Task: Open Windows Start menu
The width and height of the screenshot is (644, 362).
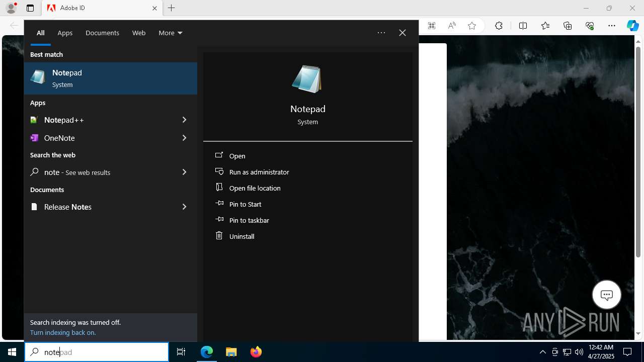Action: [12, 352]
